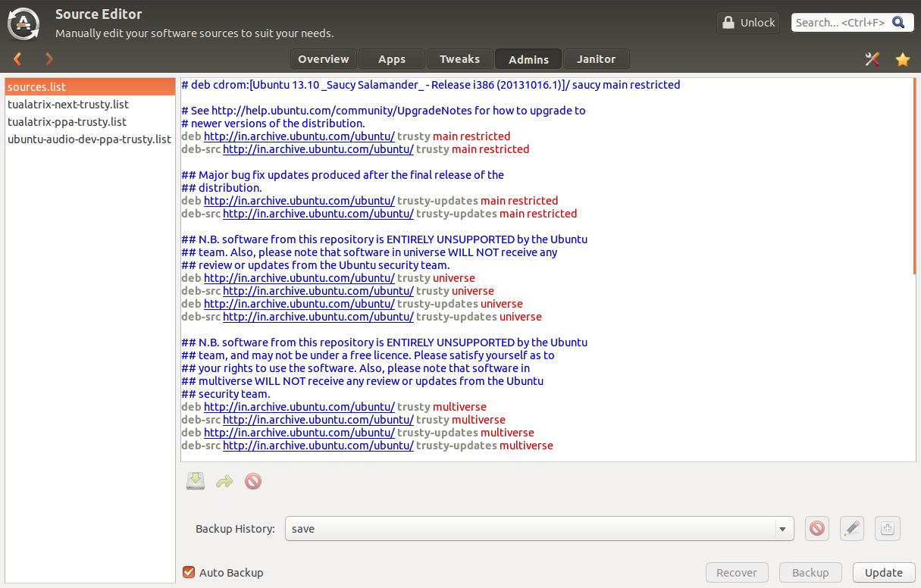Click the deb trusty universe URL
The height and width of the screenshot is (588, 921).
[299, 278]
